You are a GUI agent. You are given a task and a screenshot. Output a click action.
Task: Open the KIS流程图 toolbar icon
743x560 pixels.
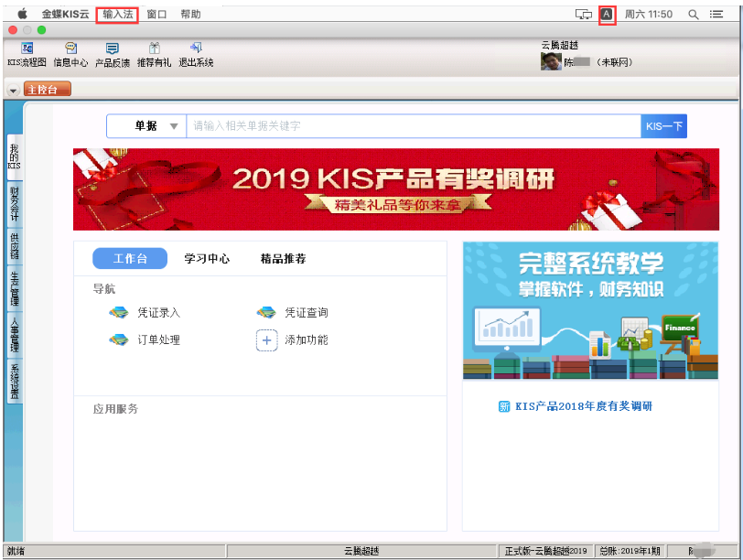pyautogui.click(x=27, y=48)
